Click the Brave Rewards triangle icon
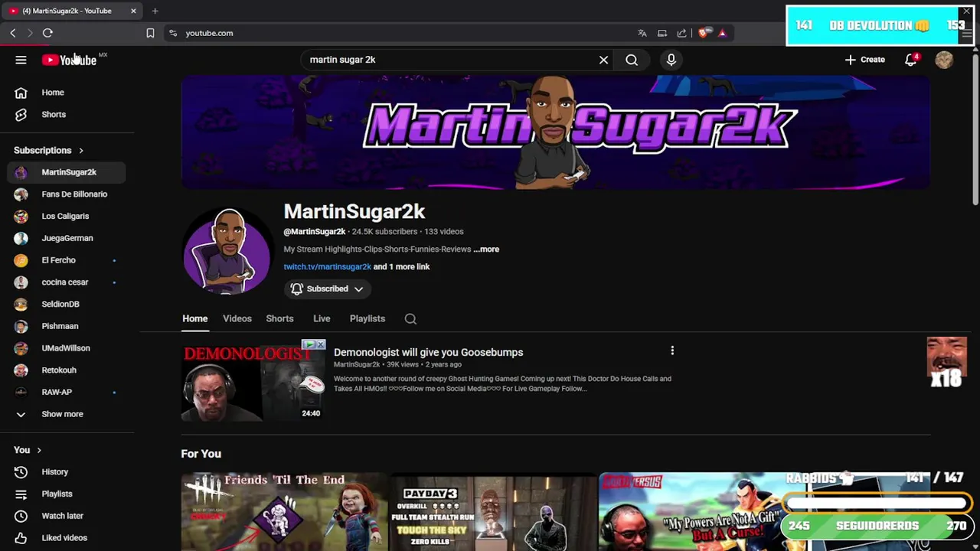The width and height of the screenshot is (980, 551). point(722,33)
